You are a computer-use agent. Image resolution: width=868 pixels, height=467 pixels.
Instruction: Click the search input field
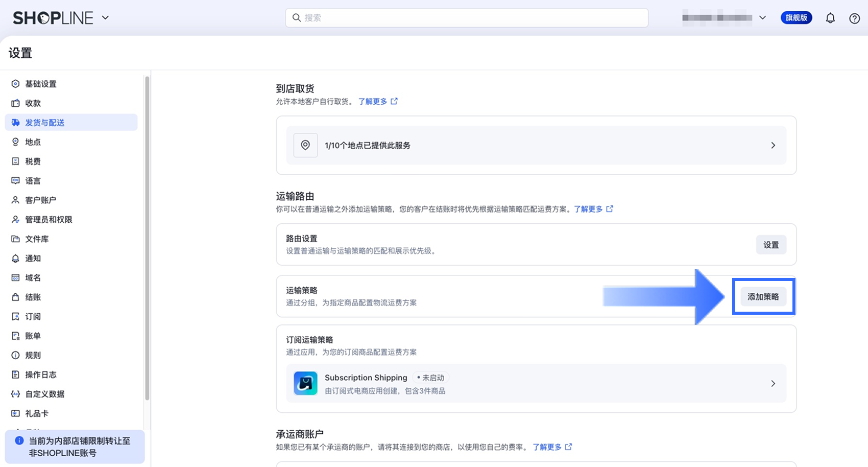[467, 18]
